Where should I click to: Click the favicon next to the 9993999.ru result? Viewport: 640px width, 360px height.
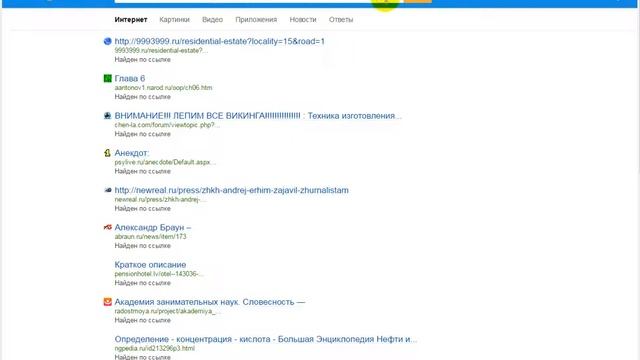click(x=107, y=41)
